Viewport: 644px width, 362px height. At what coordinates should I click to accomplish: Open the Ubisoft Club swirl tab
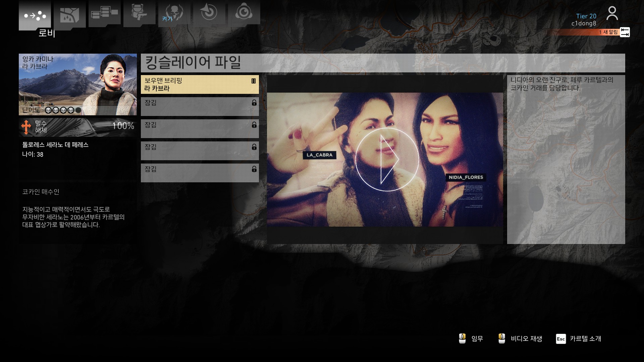(244, 13)
